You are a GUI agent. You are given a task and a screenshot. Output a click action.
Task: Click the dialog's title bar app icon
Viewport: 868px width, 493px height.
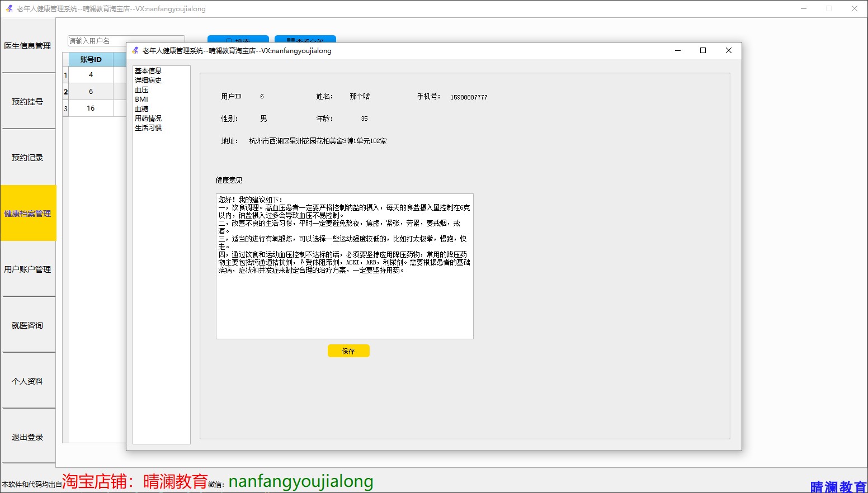[x=135, y=50]
